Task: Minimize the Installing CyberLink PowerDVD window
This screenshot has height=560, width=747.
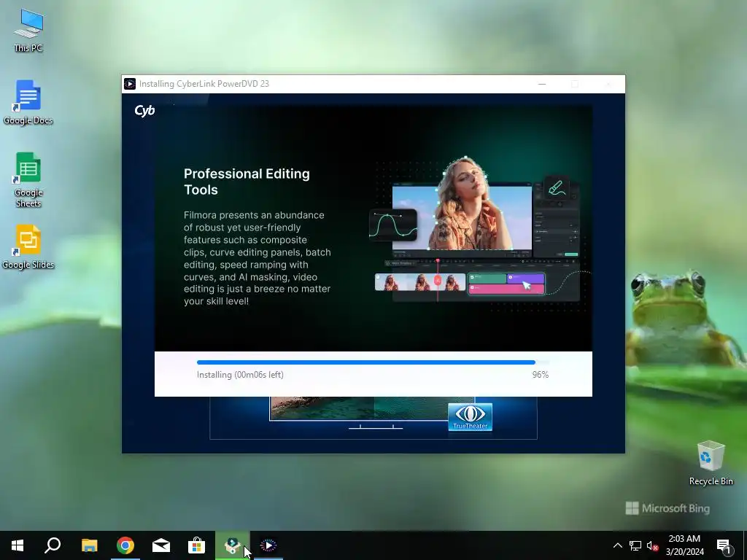Action: coord(542,84)
